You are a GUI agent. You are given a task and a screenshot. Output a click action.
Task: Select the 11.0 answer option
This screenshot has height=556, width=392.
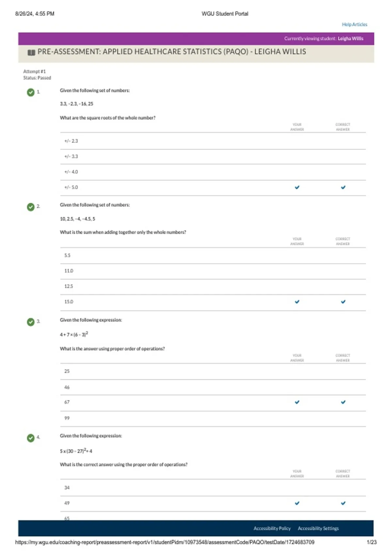[x=213, y=271]
